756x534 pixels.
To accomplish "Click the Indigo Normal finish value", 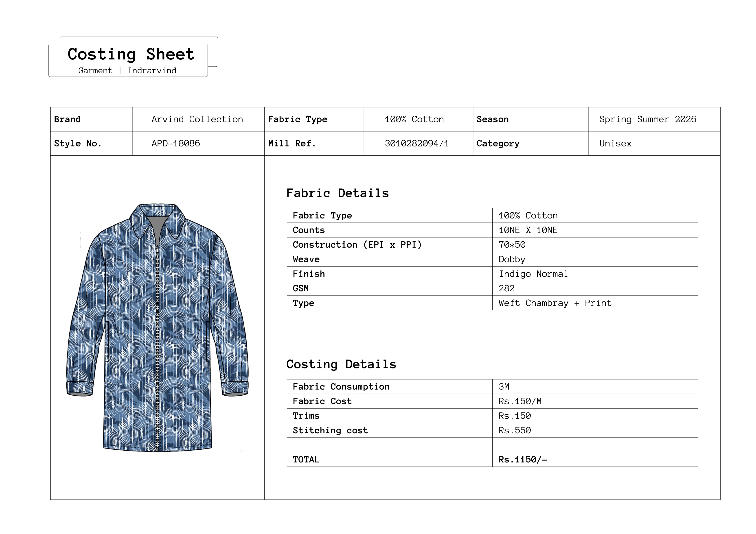I will click(533, 274).
